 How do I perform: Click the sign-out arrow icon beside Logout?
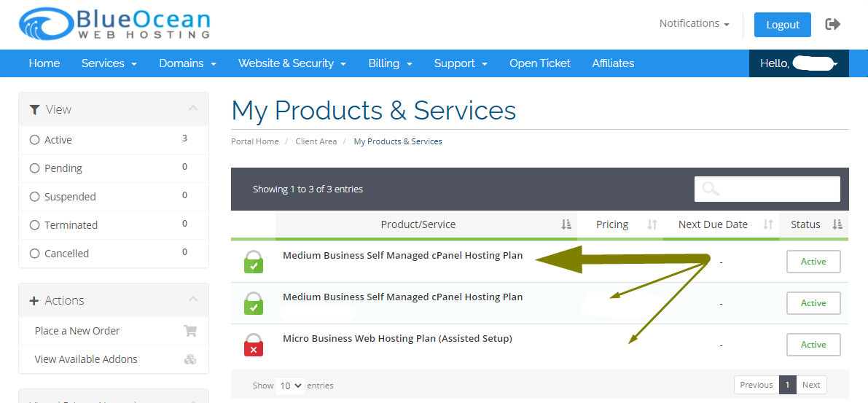(832, 24)
